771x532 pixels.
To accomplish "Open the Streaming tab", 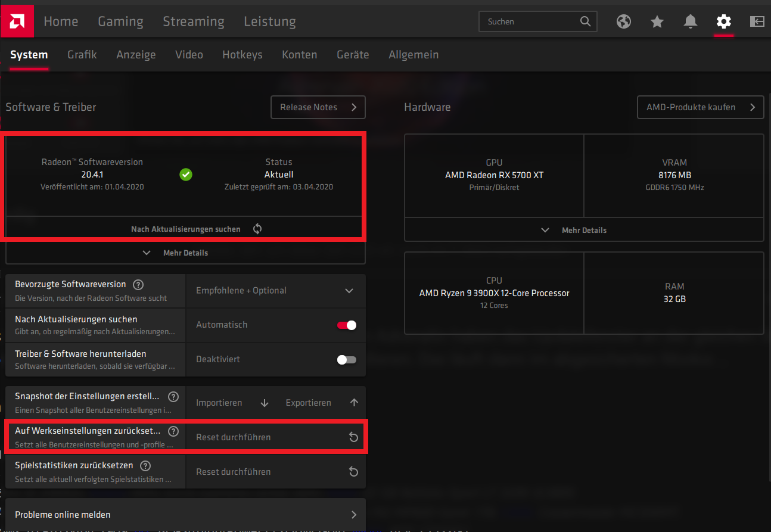I will pos(194,21).
